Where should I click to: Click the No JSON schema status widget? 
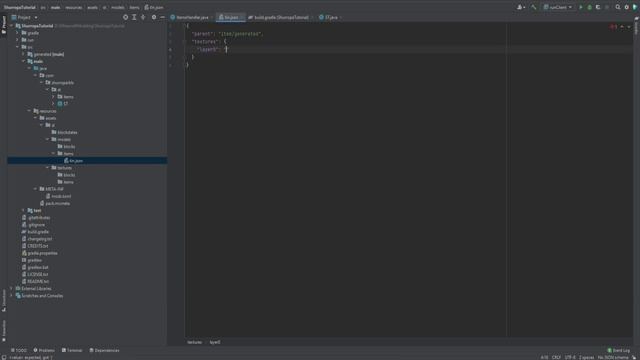613,357
